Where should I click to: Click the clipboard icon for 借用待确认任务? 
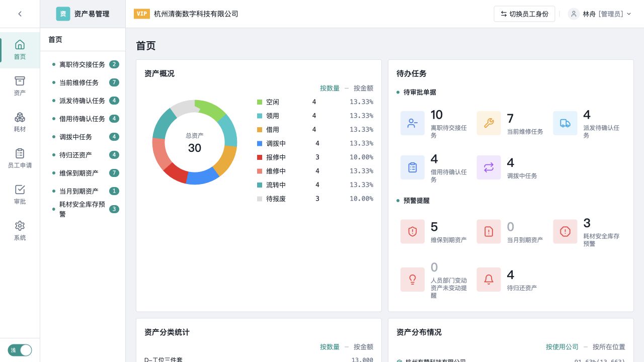(413, 167)
